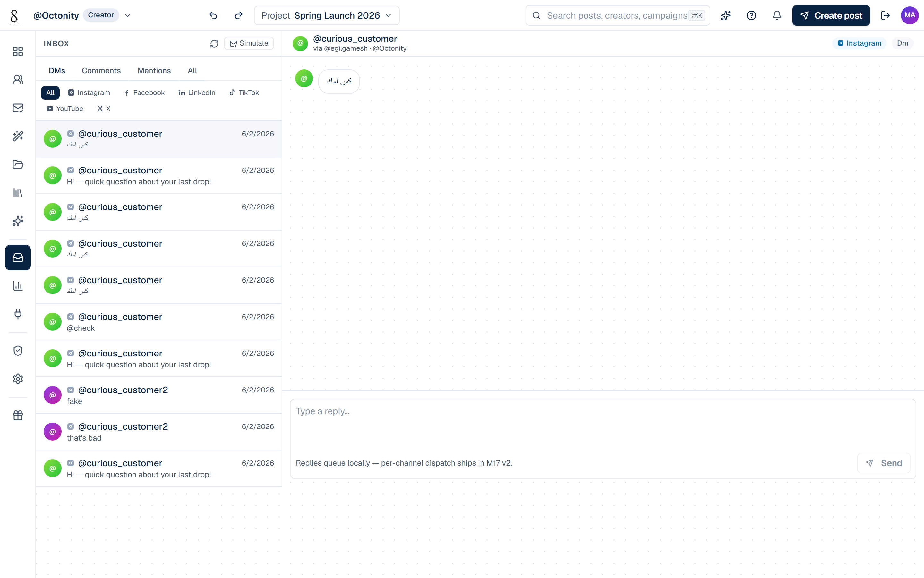Click the Instagram badge in the conversation header
This screenshot has width=924, height=578.
pyautogui.click(x=859, y=43)
